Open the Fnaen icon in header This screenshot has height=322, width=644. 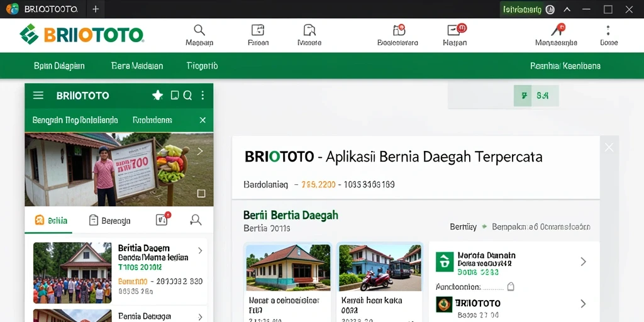coord(257,30)
